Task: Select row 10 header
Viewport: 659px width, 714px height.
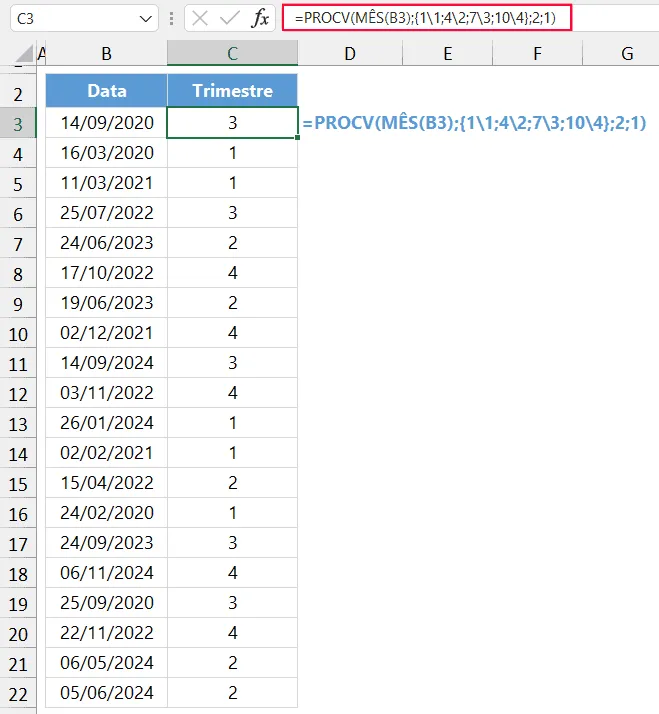Action: (18, 334)
